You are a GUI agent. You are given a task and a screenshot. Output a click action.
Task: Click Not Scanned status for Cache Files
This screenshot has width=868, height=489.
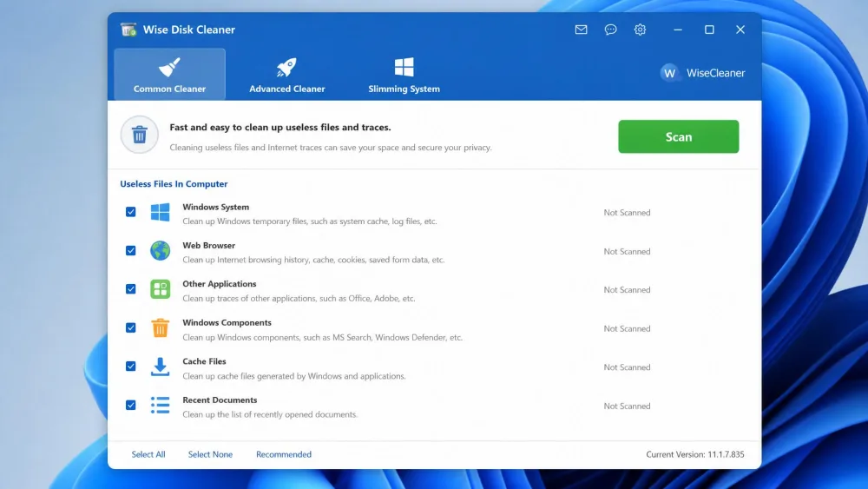coord(627,367)
